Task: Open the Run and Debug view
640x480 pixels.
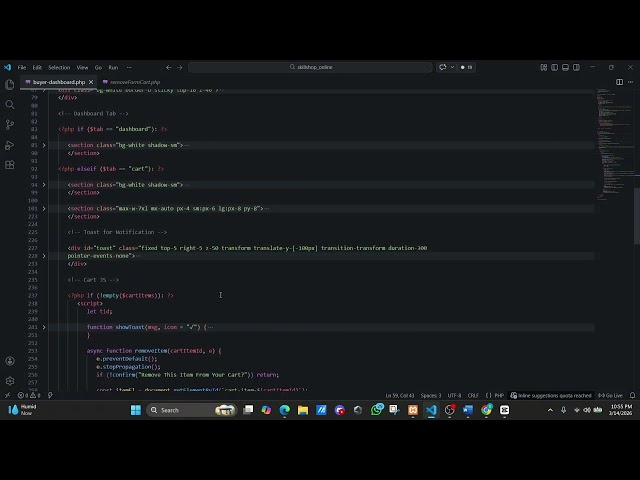Action: pos(10,145)
